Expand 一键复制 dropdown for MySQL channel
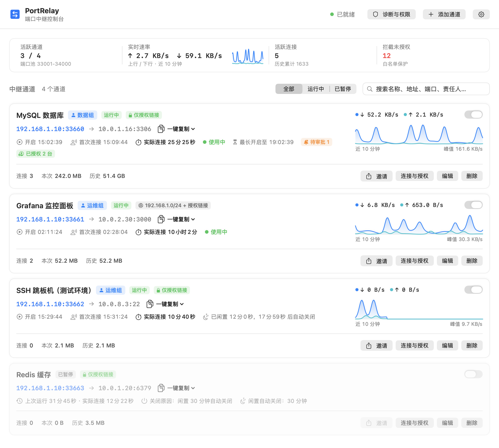 [x=181, y=129]
